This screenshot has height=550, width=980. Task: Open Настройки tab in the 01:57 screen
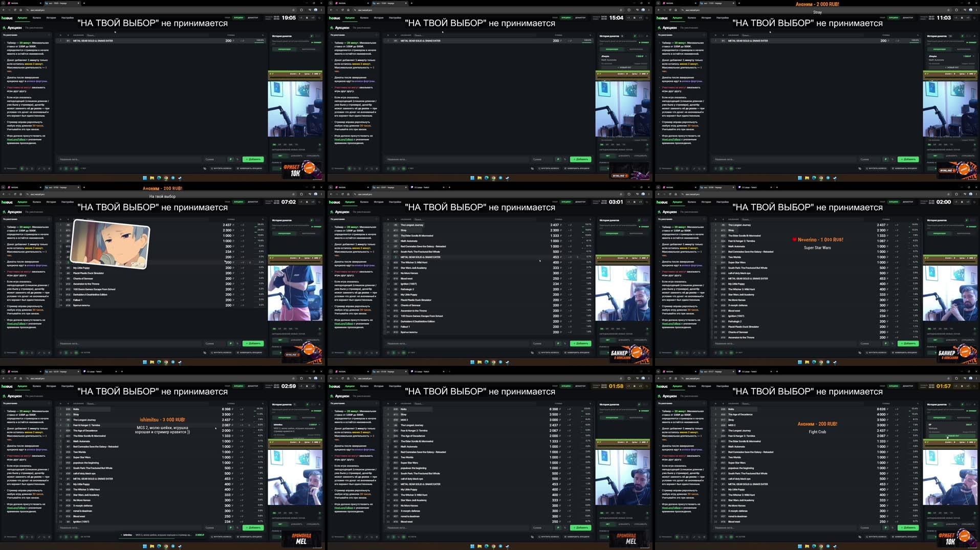(x=723, y=386)
